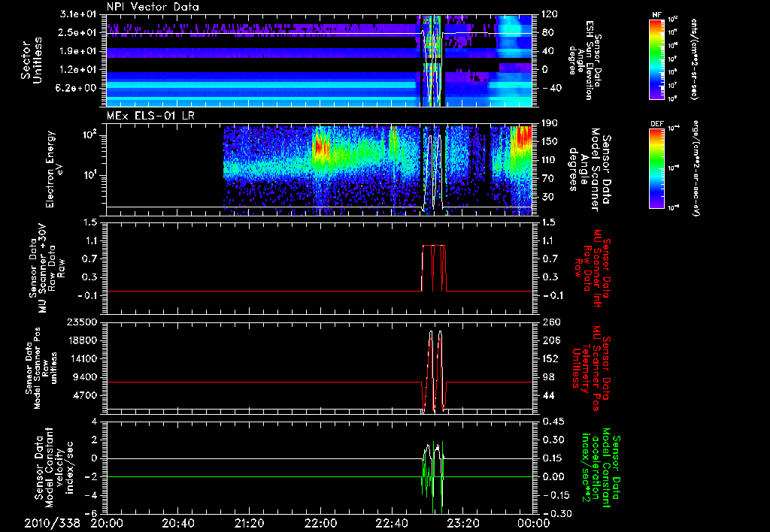Click the 152 telemetry tick label

550,358
